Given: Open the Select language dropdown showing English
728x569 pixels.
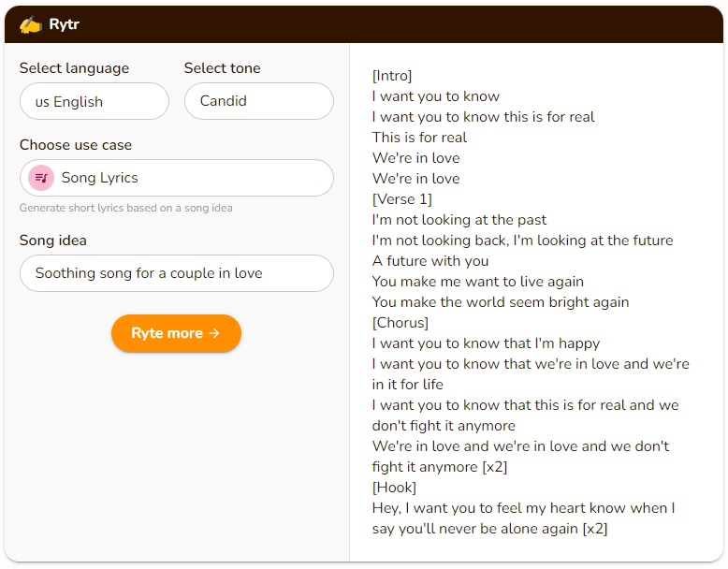Looking at the screenshot, I should click(x=95, y=101).
